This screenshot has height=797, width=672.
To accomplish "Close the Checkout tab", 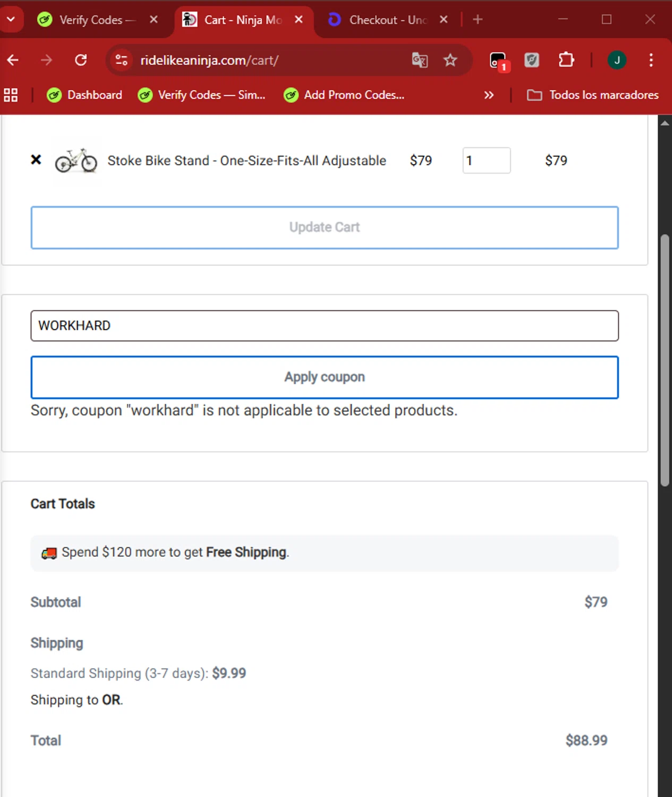I will (444, 20).
